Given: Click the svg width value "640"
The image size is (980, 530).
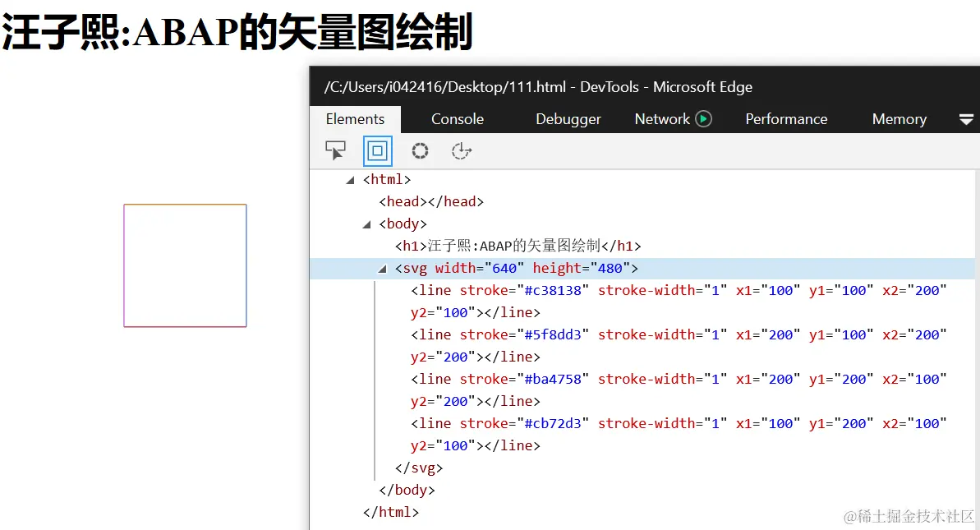Looking at the screenshot, I should tap(504, 268).
